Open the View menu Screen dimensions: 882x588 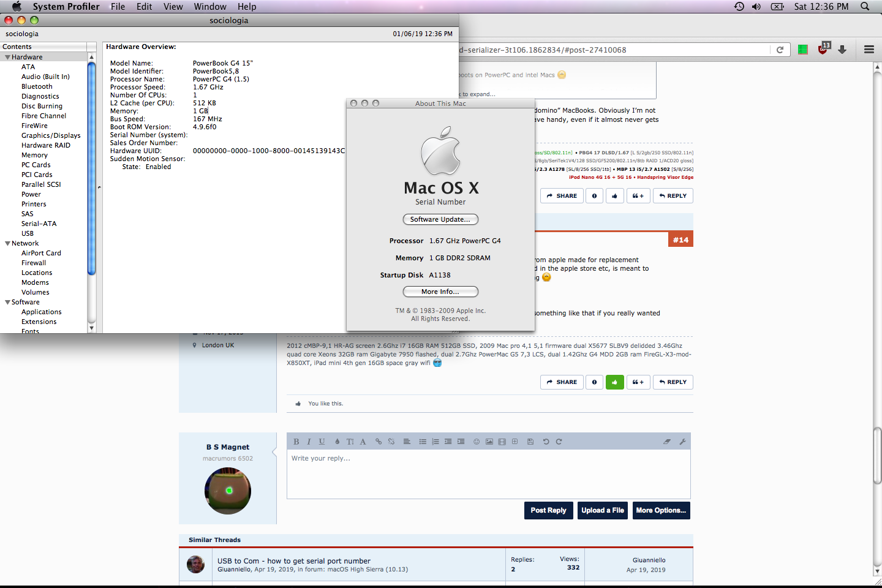[x=173, y=7]
